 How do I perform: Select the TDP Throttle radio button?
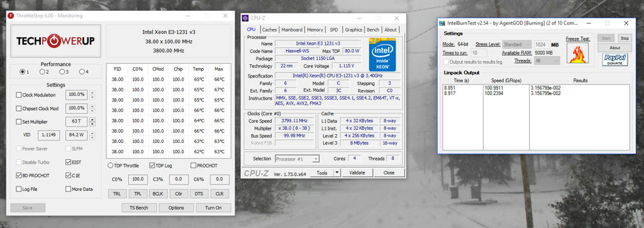coord(111,166)
